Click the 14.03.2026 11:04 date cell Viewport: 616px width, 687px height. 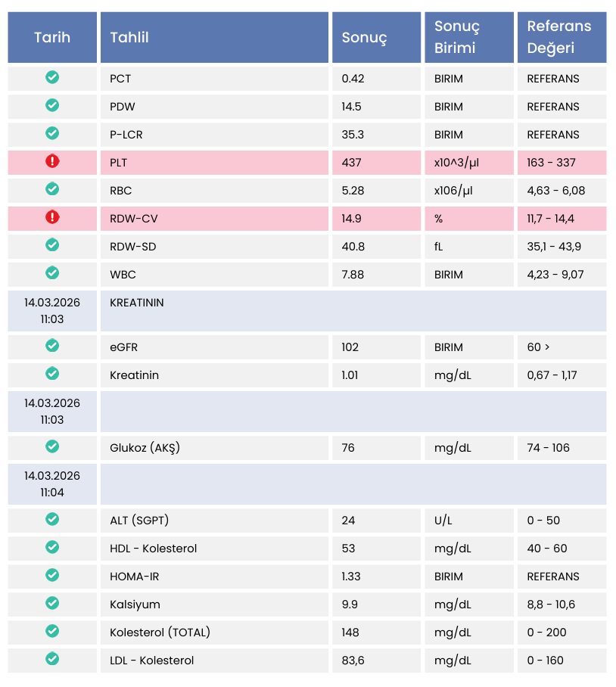(x=52, y=484)
